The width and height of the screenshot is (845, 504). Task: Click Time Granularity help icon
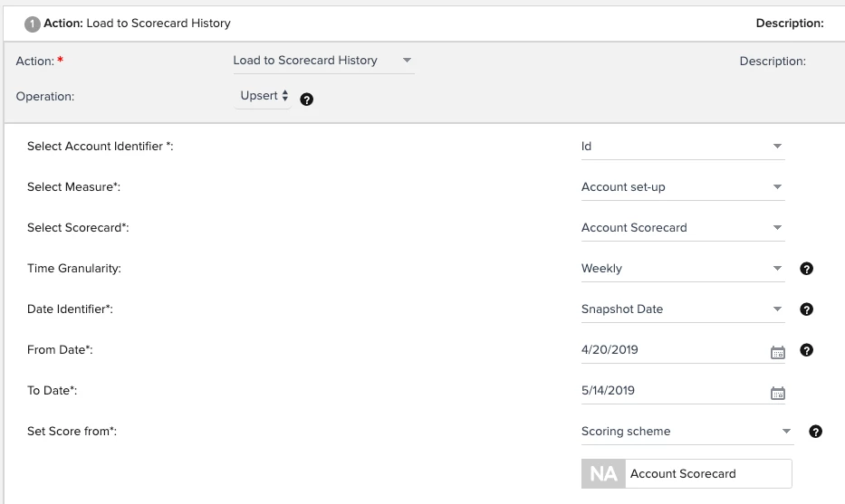[806, 269]
